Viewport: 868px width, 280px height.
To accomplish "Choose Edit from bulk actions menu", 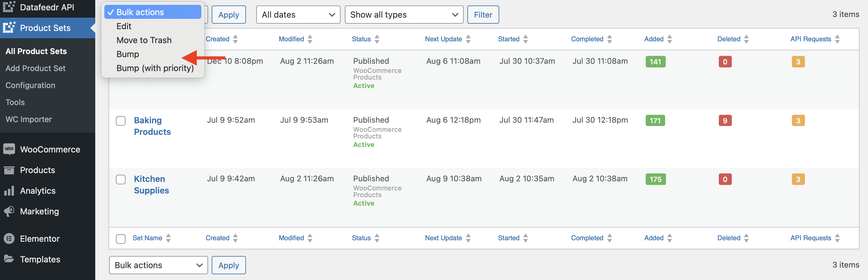I will (x=153, y=26).
